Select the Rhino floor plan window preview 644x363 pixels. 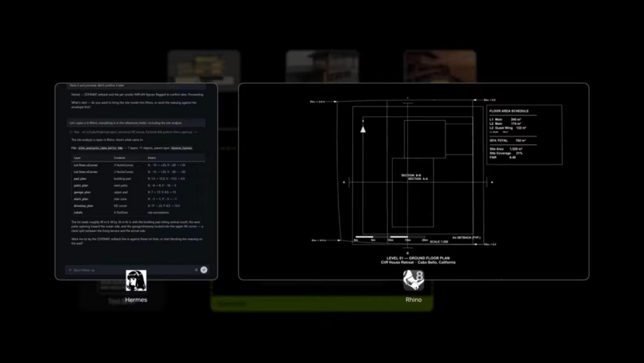click(x=414, y=181)
